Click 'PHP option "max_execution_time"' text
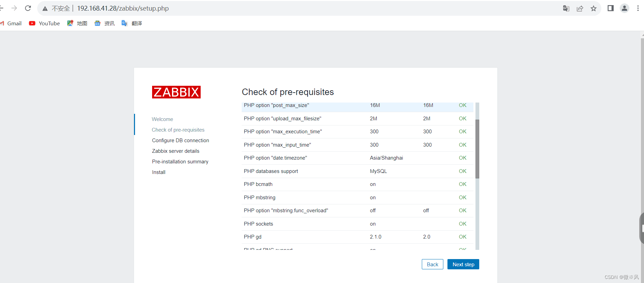The width and height of the screenshot is (644, 283). point(283,132)
